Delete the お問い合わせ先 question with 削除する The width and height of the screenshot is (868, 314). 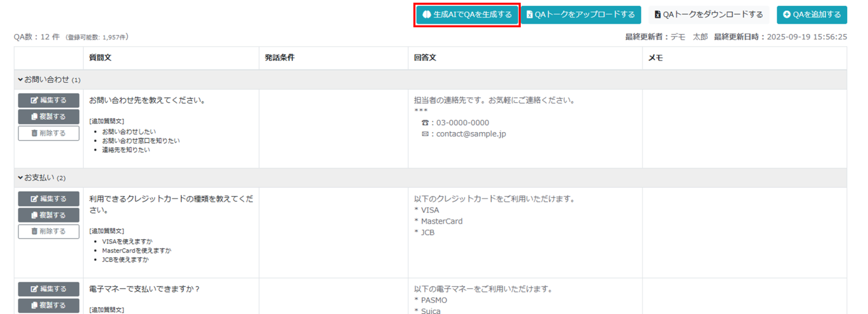click(49, 133)
